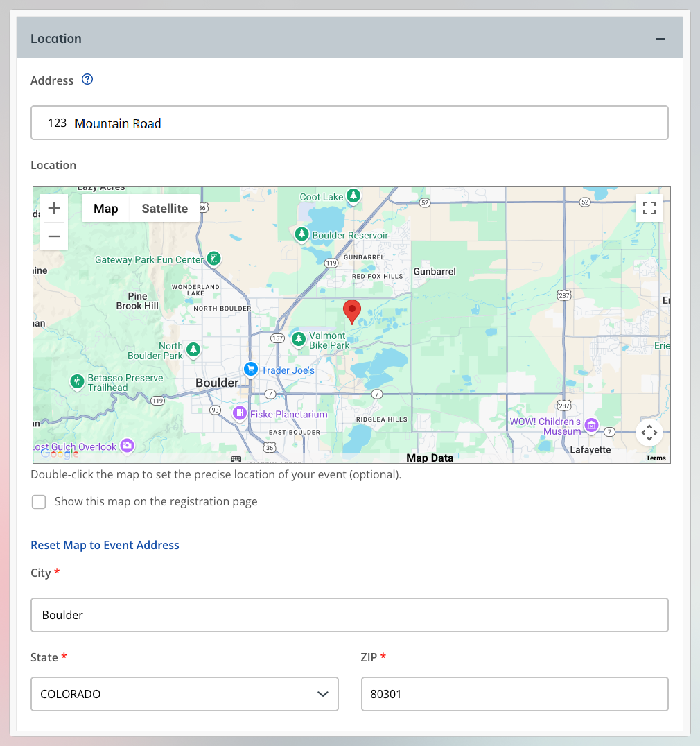Enable Show this map on registration page

(x=39, y=502)
